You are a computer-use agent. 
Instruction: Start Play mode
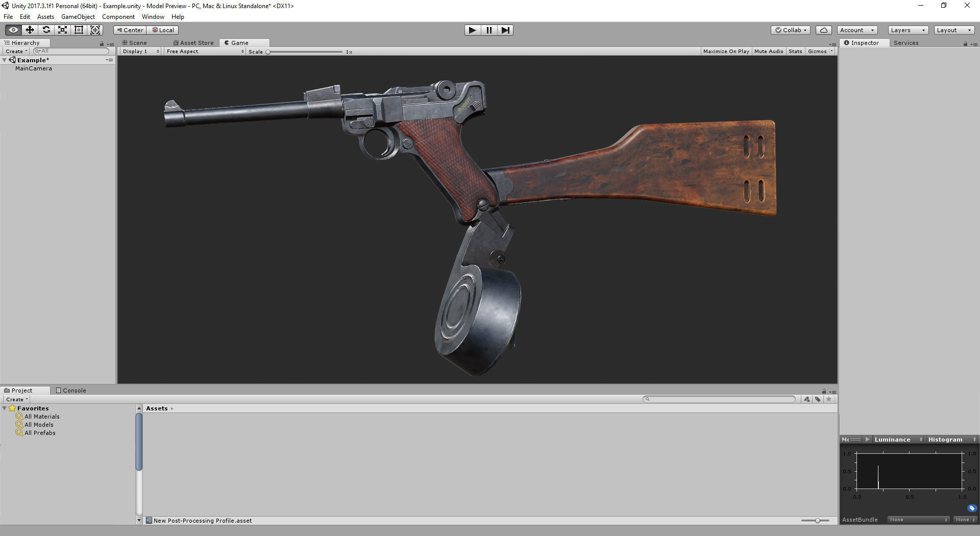pos(473,30)
